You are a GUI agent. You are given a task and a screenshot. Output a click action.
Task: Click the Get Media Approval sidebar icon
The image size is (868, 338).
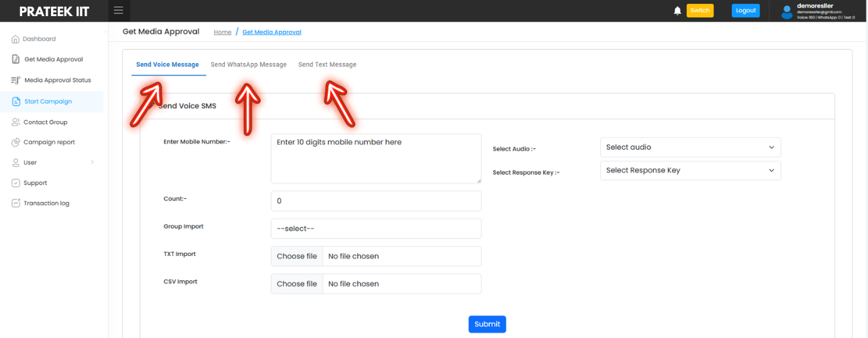click(16, 59)
